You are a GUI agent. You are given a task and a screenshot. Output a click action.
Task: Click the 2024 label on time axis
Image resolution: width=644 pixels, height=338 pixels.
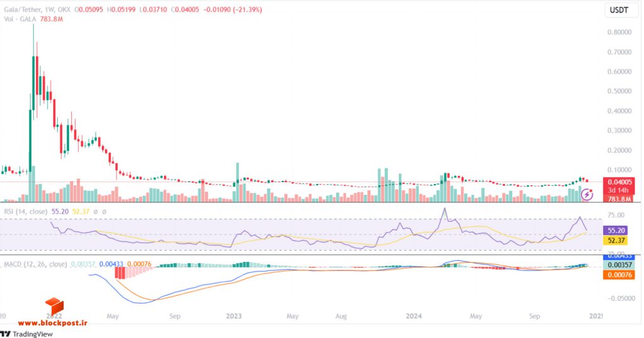(414, 316)
